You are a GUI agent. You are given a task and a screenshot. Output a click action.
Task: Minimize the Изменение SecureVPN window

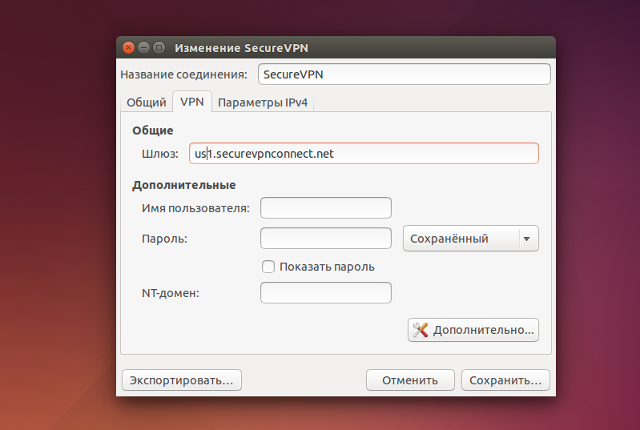coord(144,48)
